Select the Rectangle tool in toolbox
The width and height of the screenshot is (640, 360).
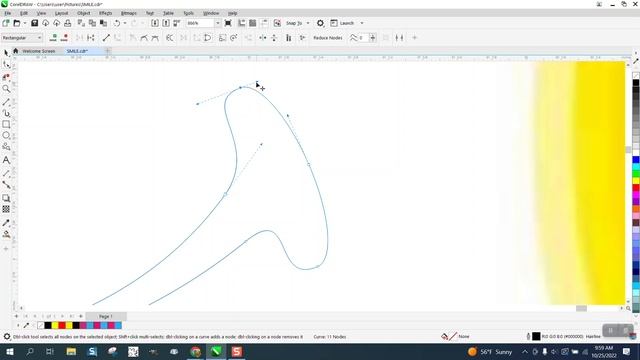[6, 124]
